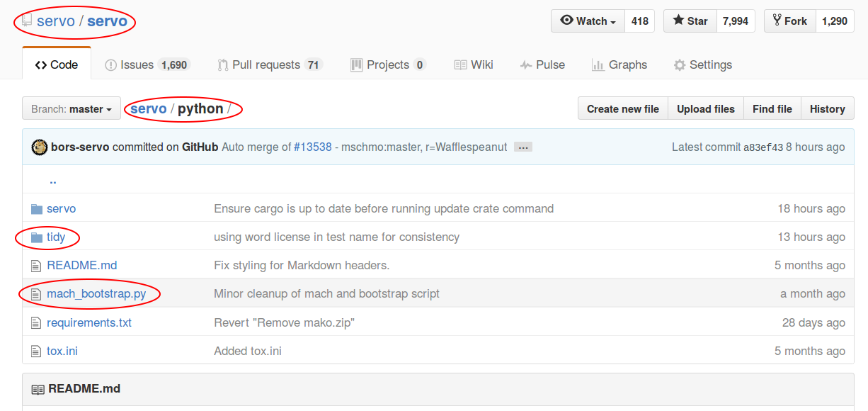Viewport: 868px width, 411px height.
Task: Click the Upload files button
Action: [706, 109]
